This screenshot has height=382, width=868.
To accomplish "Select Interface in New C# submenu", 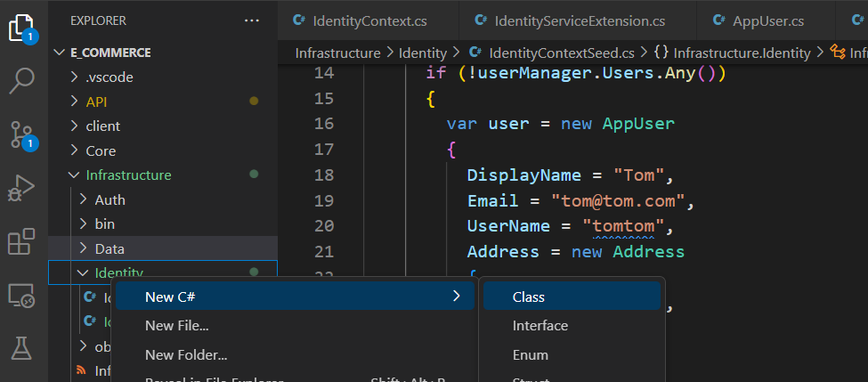I will coord(572,326).
